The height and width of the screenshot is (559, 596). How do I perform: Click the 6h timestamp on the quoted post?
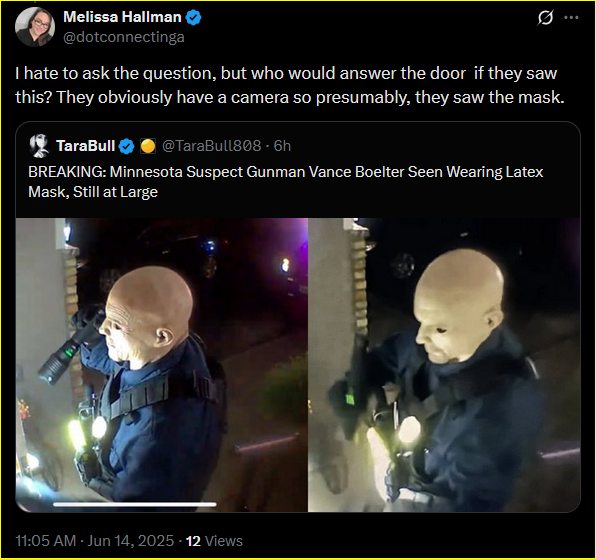pos(282,146)
